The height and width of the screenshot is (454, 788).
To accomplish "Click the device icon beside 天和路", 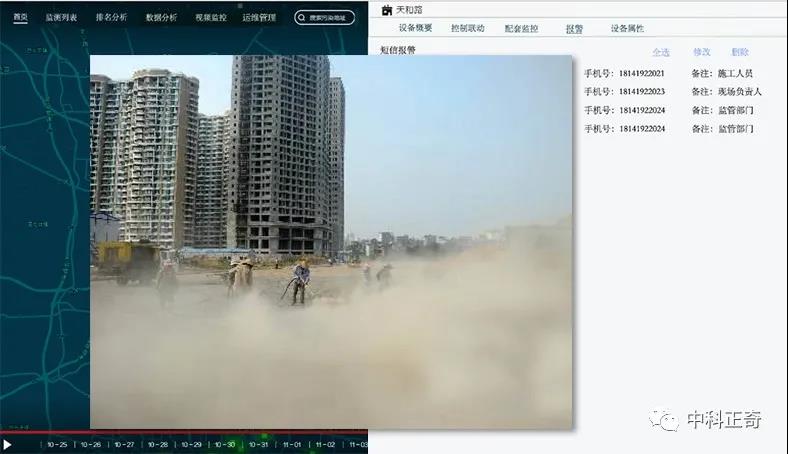I will tap(387, 10).
